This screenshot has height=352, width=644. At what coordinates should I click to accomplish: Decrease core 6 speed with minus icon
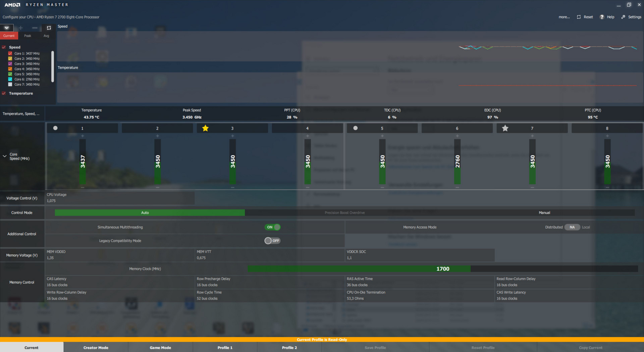pyautogui.click(x=457, y=187)
